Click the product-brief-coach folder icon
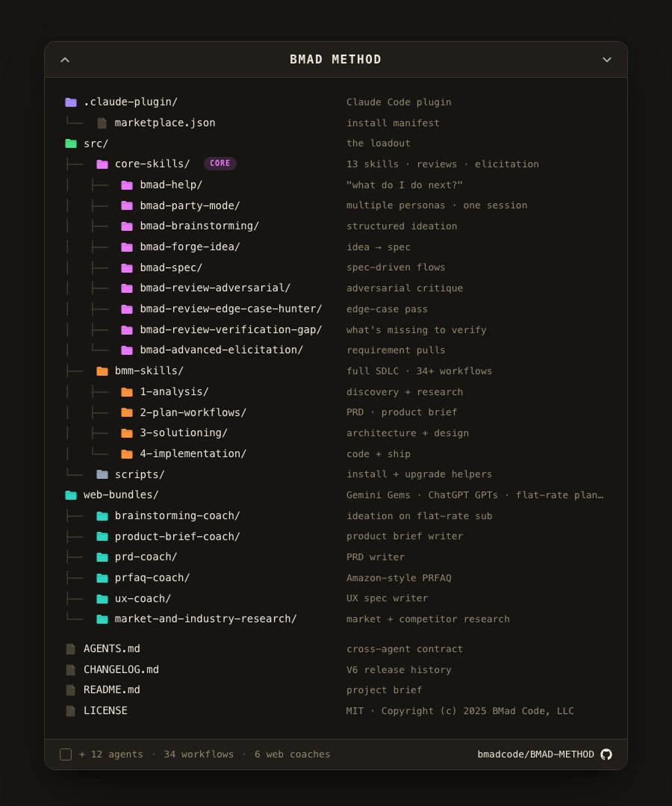672x806 pixels. pos(102,536)
